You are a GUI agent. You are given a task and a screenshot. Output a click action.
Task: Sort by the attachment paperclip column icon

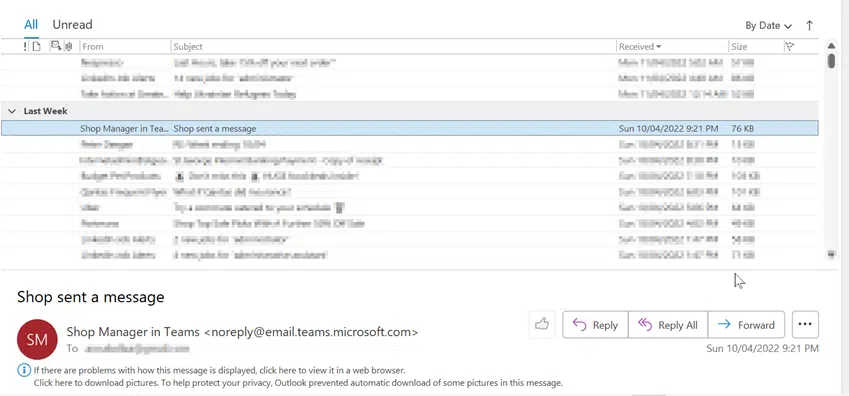click(69, 47)
